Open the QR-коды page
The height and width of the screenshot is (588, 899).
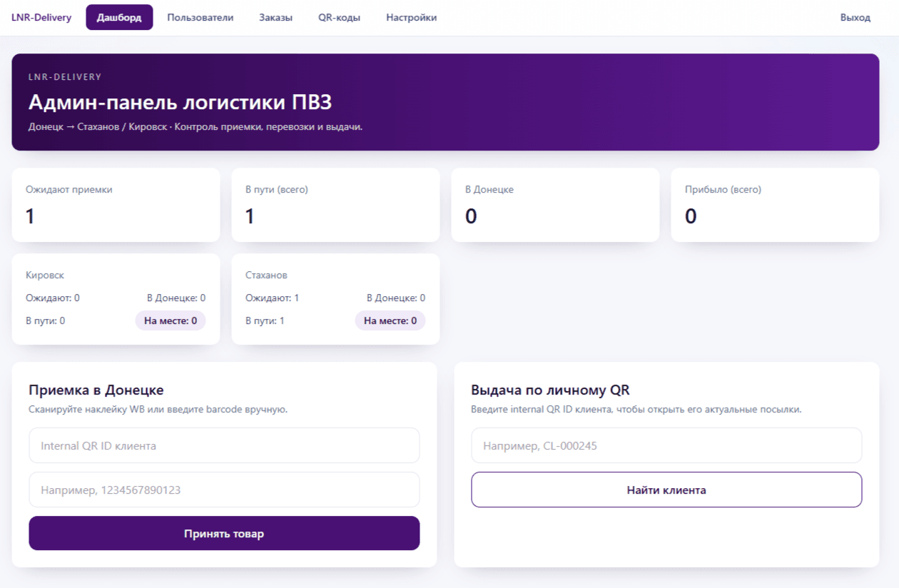tap(339, 17)
